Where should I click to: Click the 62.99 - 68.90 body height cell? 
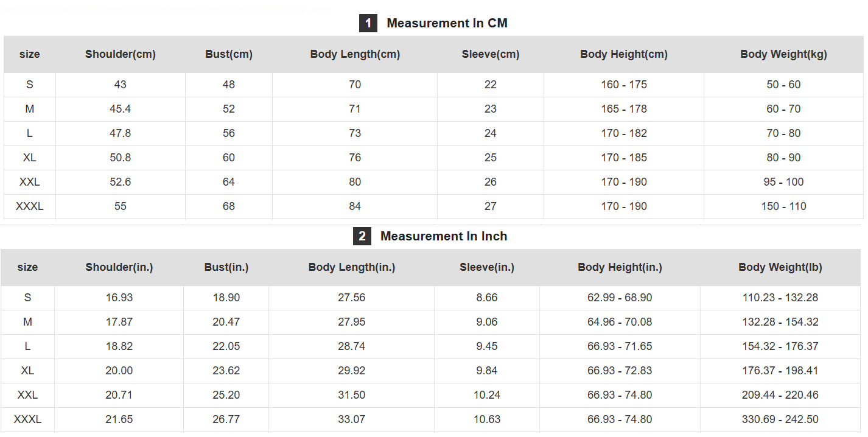click(620, 298)
